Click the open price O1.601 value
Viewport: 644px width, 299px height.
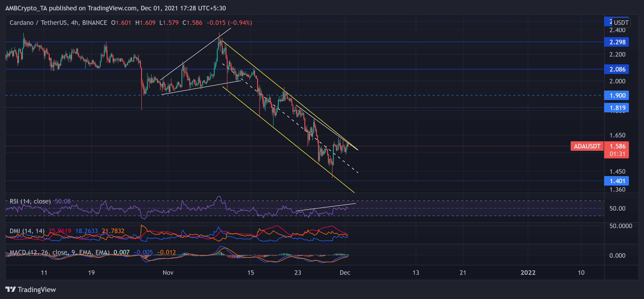(121, 23)
